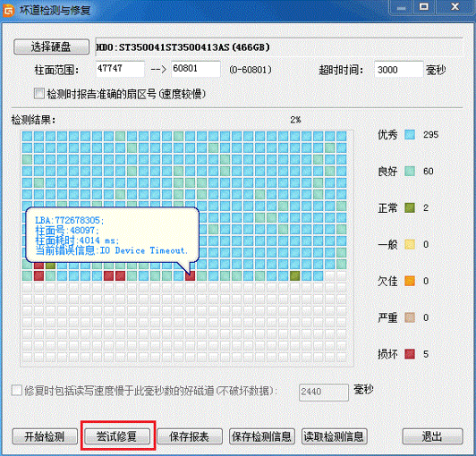Click the blue 优秀 legend color square
The height and width of the screenshot is (456, 476).
coord(410,134)
